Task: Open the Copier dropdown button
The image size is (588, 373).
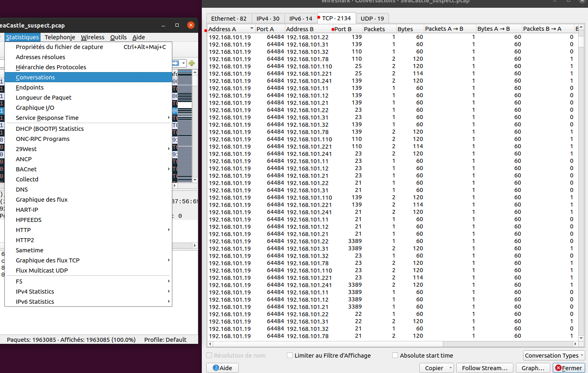Action: [437, 368]
